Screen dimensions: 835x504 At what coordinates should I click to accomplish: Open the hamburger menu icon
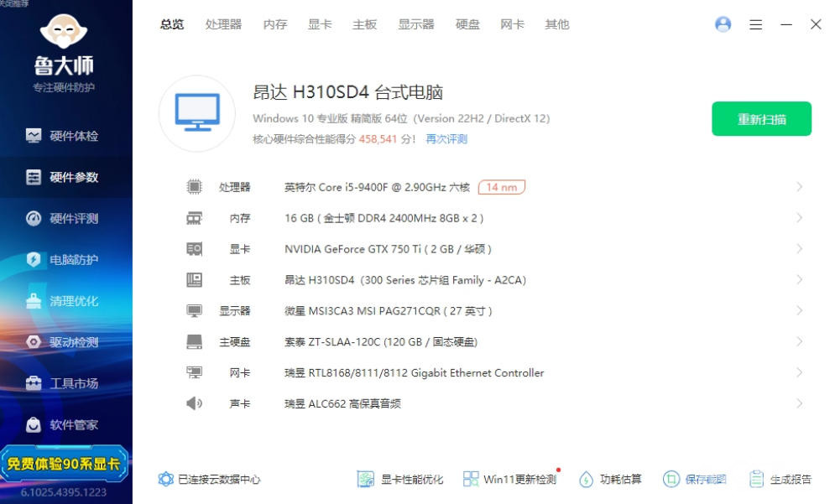tap(755, 24)
